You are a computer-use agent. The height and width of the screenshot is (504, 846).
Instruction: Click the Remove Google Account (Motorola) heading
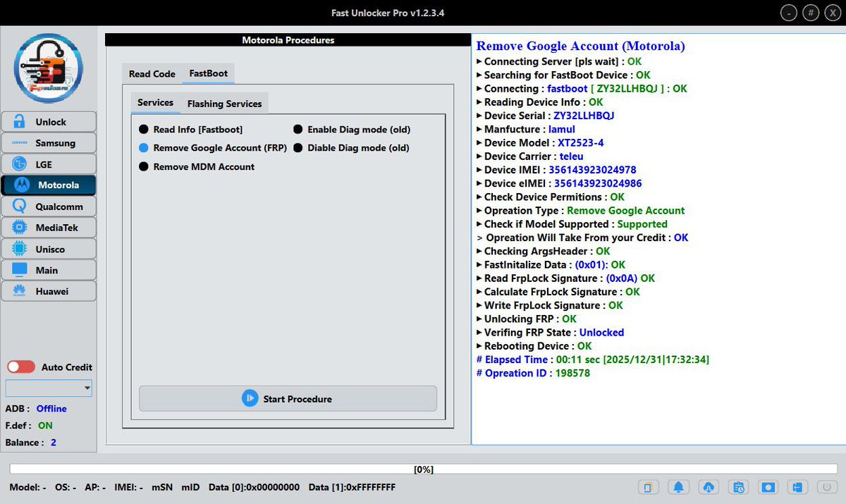(580, 46)
